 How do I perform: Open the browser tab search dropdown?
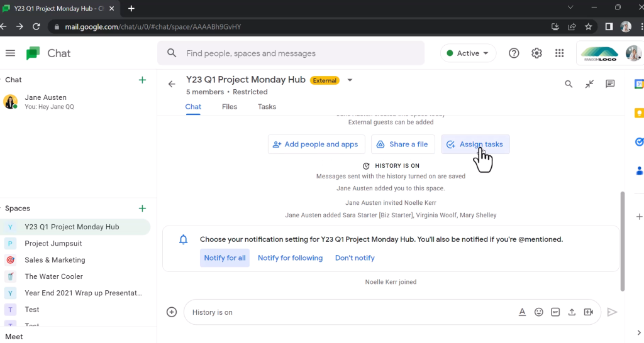click(570, 8)
